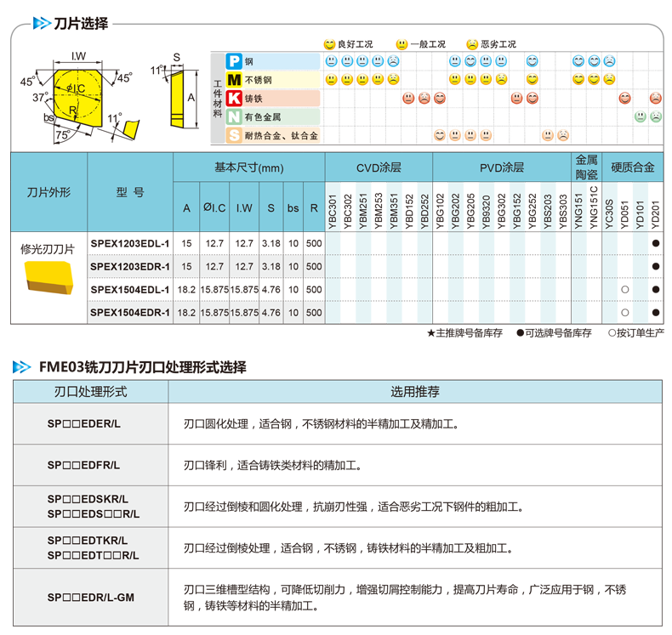The height and width of the screenshot is (635, 672).
Task: Click the 刀片外形 column header
Action: [48, 192]
